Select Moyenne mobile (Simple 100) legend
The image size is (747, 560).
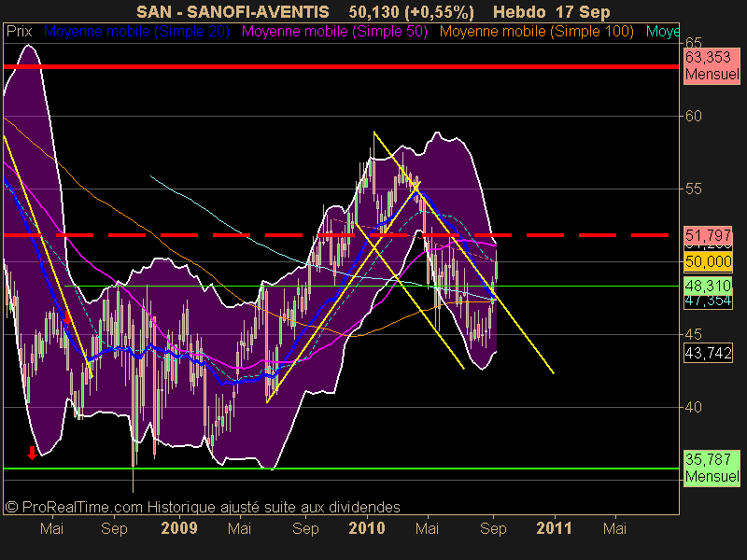[536, 32]
